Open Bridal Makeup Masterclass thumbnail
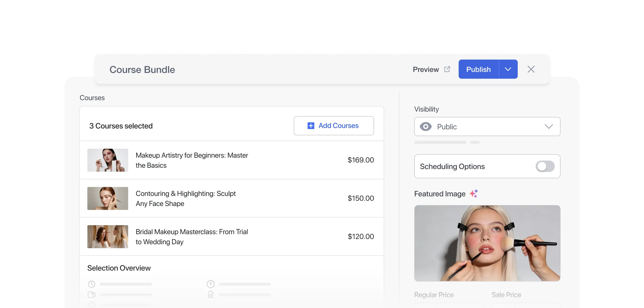 tap(108, 237)
